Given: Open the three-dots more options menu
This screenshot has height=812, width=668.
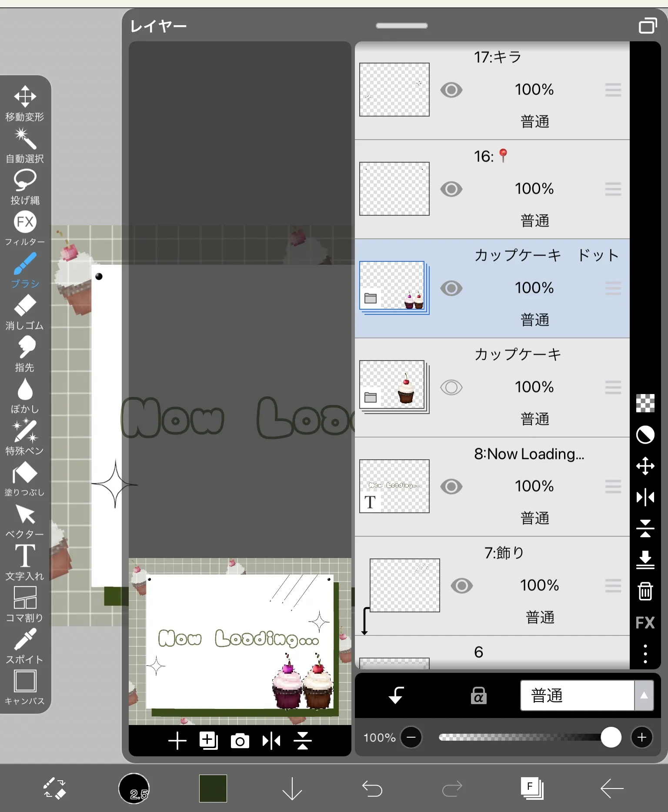Looking at the screenshot, I should [x=645, y=654].
